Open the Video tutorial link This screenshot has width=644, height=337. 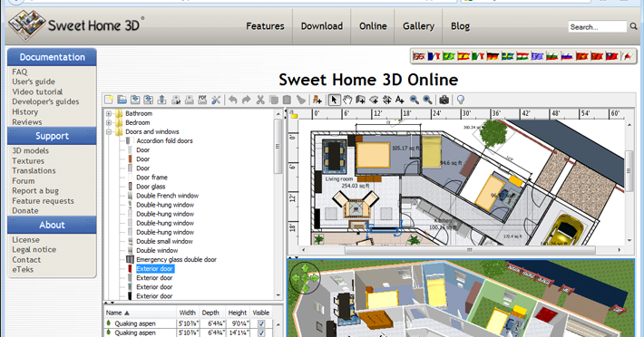click(x=37, y=91)
